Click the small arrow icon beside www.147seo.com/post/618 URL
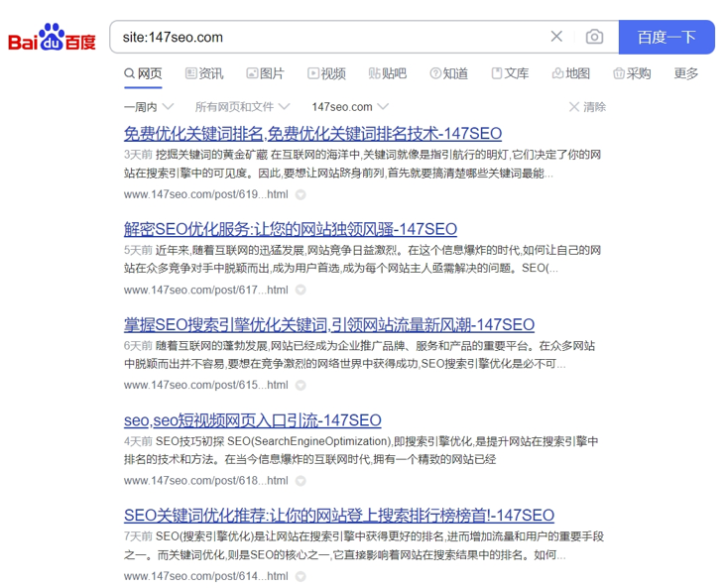This screenshot has height=588, width=724. pos(301,481)
